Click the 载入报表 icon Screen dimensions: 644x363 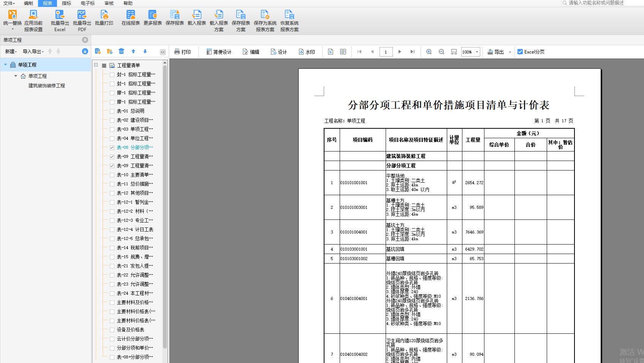pyautogui.click(x=197, y=14)
